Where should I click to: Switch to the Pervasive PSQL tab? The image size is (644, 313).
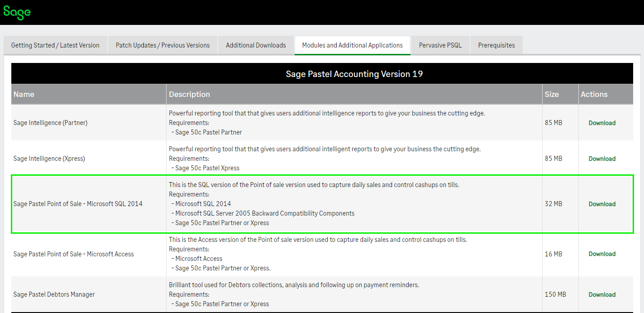[440, 45]
